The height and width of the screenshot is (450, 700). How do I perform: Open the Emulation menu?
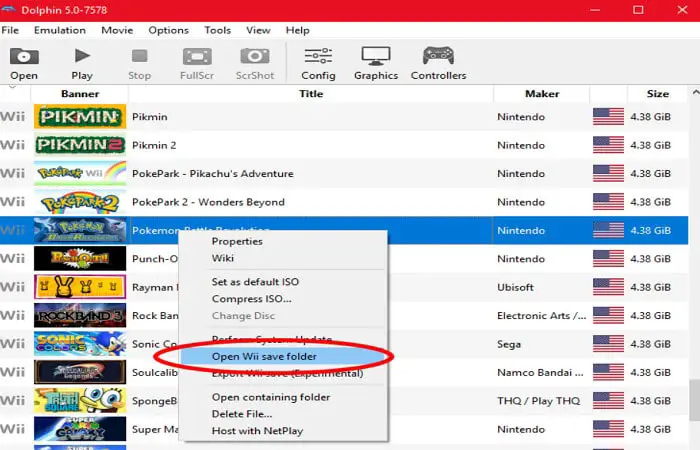60,30
